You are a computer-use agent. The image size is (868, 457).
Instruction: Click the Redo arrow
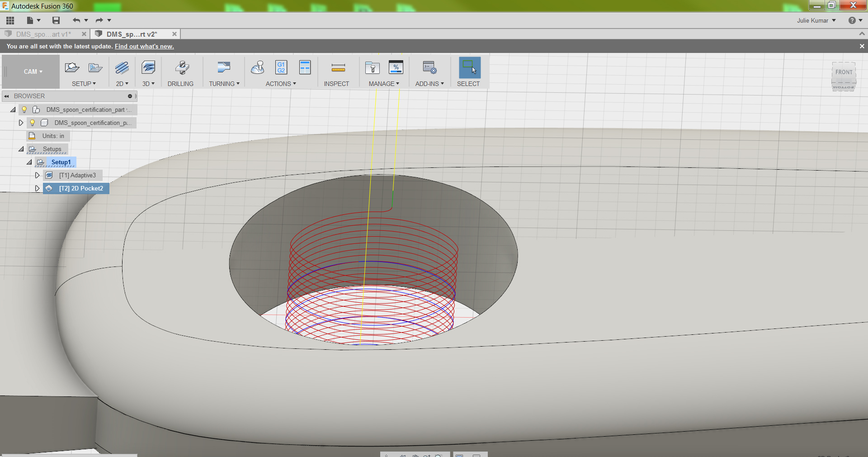(99, 20)
